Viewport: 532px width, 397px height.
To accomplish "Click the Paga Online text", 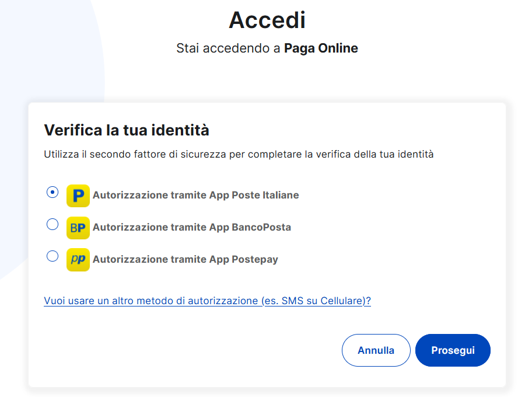I will pos(321,48).
